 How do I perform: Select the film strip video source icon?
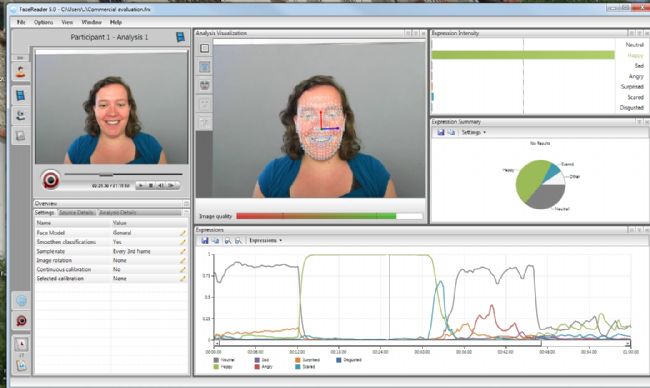(x=20, y=95)
